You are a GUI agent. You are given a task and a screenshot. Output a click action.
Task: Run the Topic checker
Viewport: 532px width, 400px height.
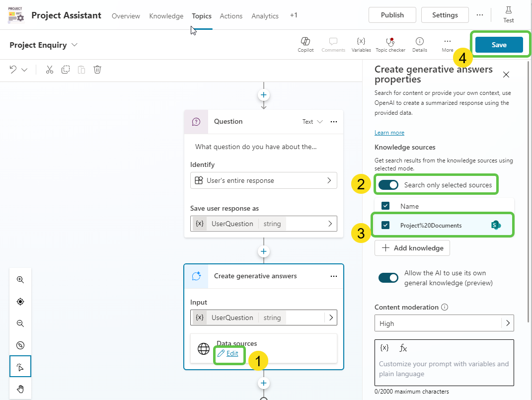(x=390, y=44)
